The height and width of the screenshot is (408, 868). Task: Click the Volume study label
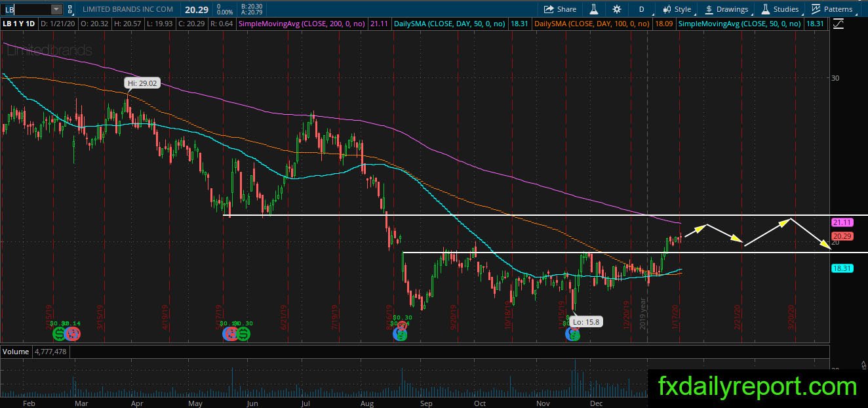(x=16, y=352)
